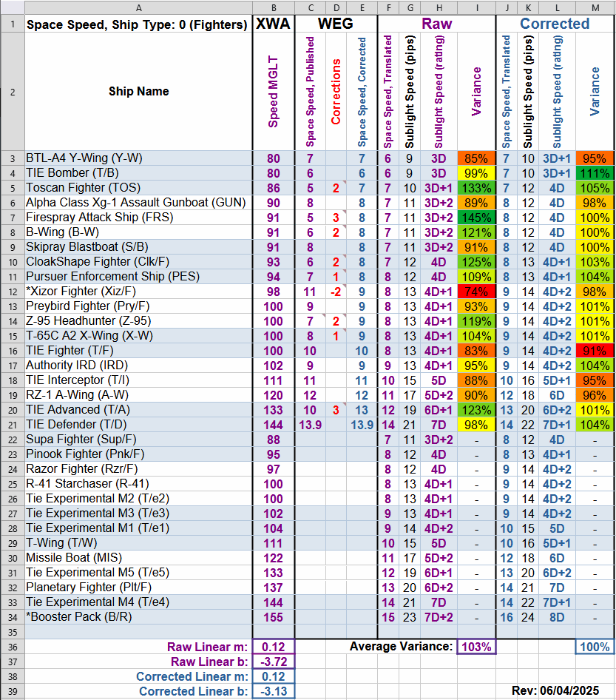Image resolution: width=616 pixels, height=700 pixels.
Task: Click the 'Speed MGLT' rotated header
Action: point(274,92)
